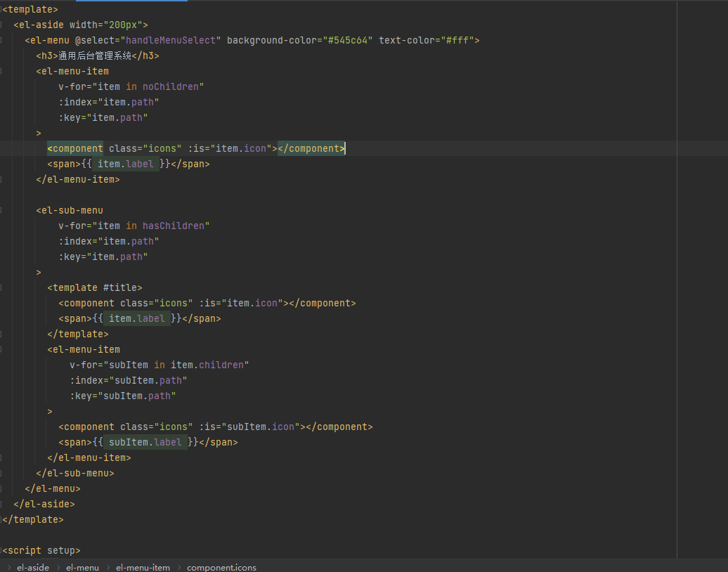
Task: Click the highlighted </component> closing tag on the caret line
Action: [311, 148]
